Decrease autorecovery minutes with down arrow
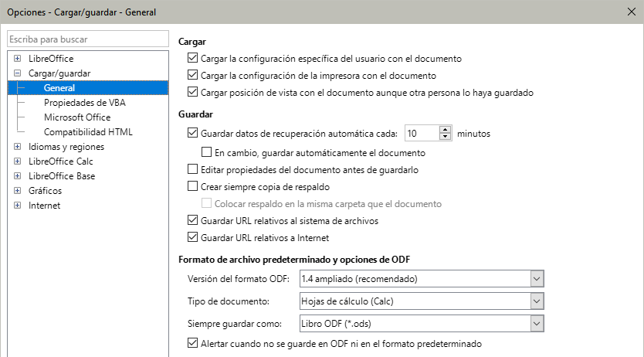 [446, 137]
